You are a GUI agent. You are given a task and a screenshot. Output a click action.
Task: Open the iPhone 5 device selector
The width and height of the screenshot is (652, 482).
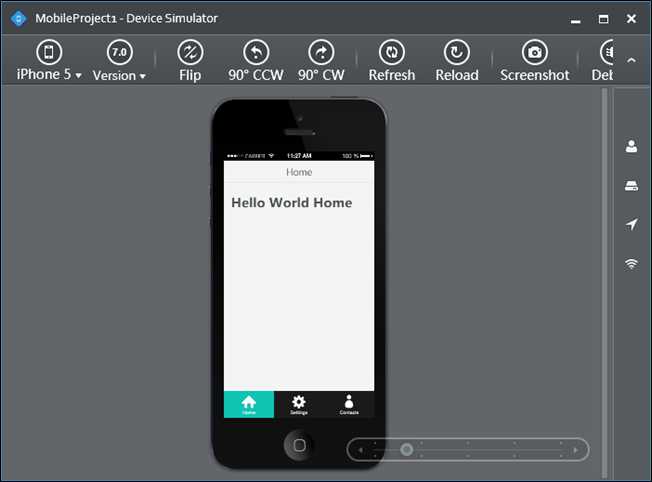49,61
